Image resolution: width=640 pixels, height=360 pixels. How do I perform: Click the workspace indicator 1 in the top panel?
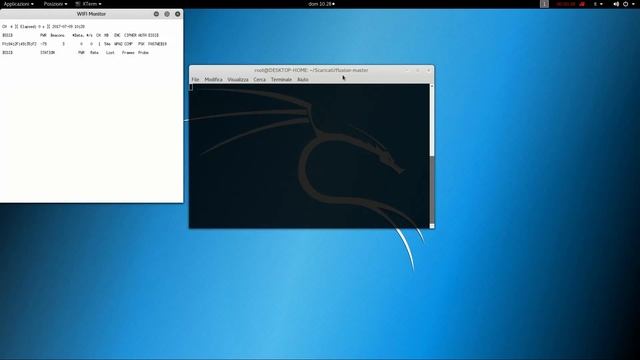click(544, 4)
